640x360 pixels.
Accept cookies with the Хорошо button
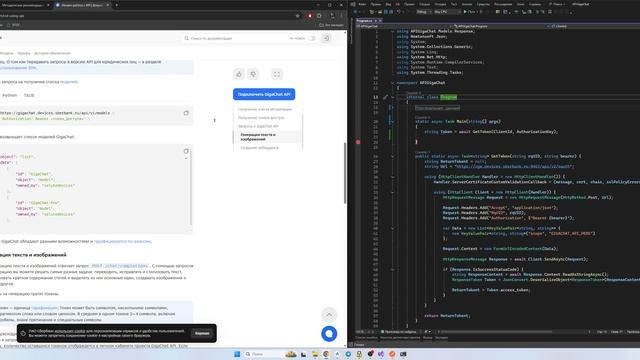[202, 333]
